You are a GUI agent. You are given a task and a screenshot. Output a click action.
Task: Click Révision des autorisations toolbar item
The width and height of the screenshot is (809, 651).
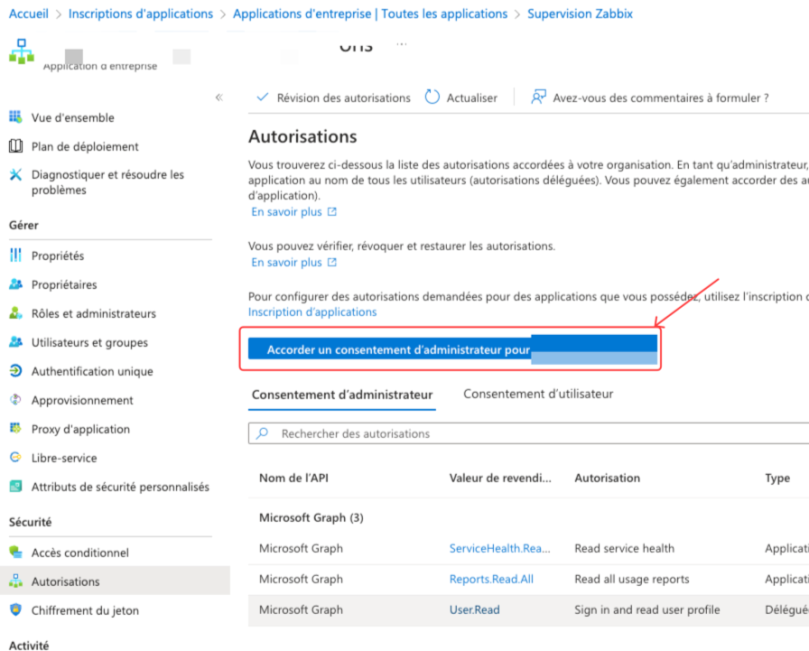point(333,98)
